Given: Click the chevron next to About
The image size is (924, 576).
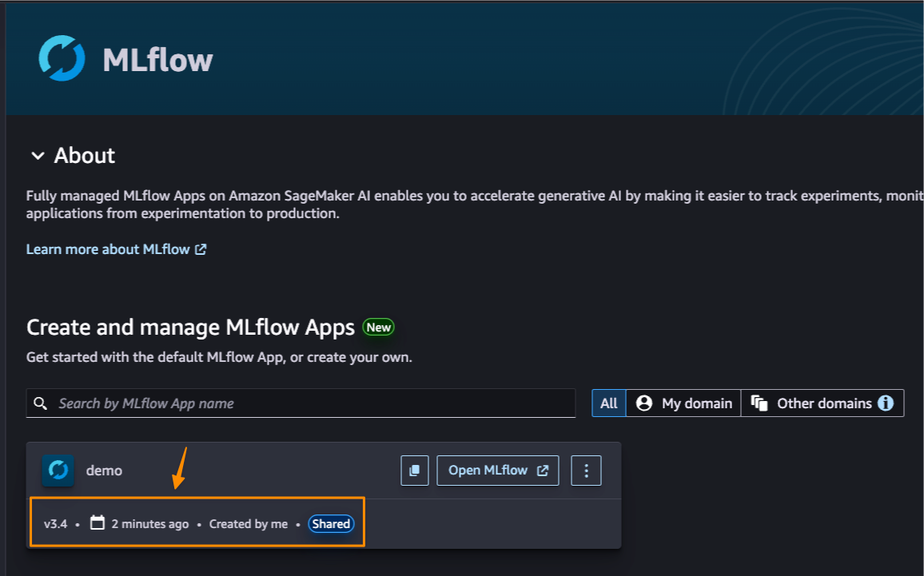Looking at the screenshot, I should pos(38,156).
